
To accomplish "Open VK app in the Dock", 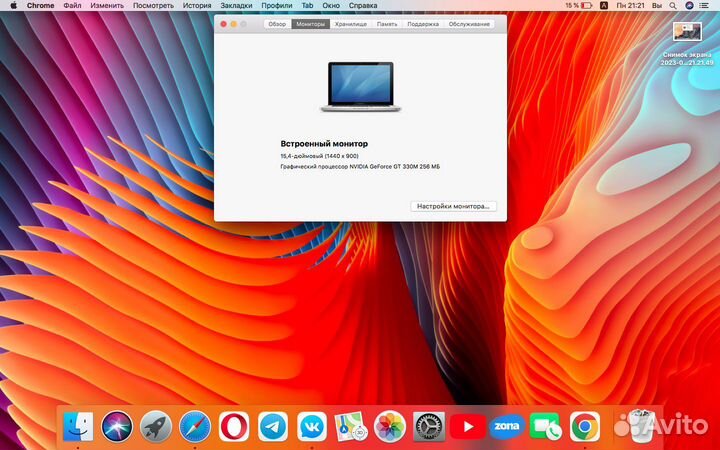I will point(312,426).
